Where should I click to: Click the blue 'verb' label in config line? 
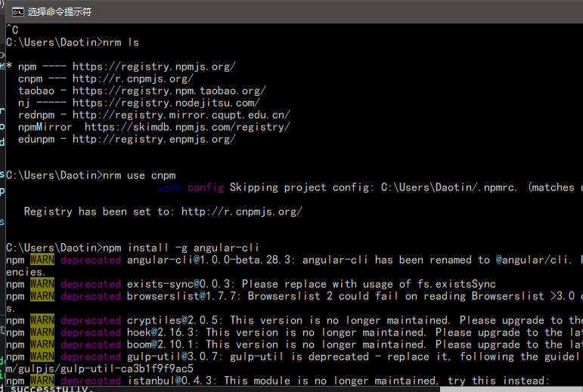(x=169, y=187)
